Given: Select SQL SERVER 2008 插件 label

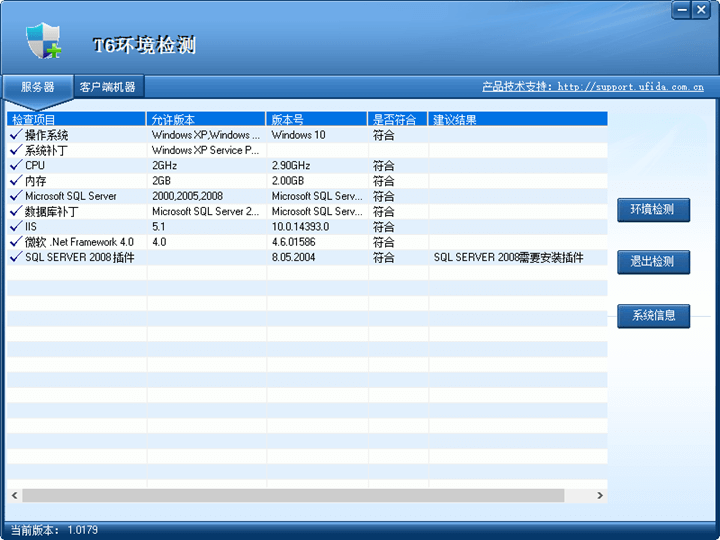Looking at the screenshot, I should point(80,257).
